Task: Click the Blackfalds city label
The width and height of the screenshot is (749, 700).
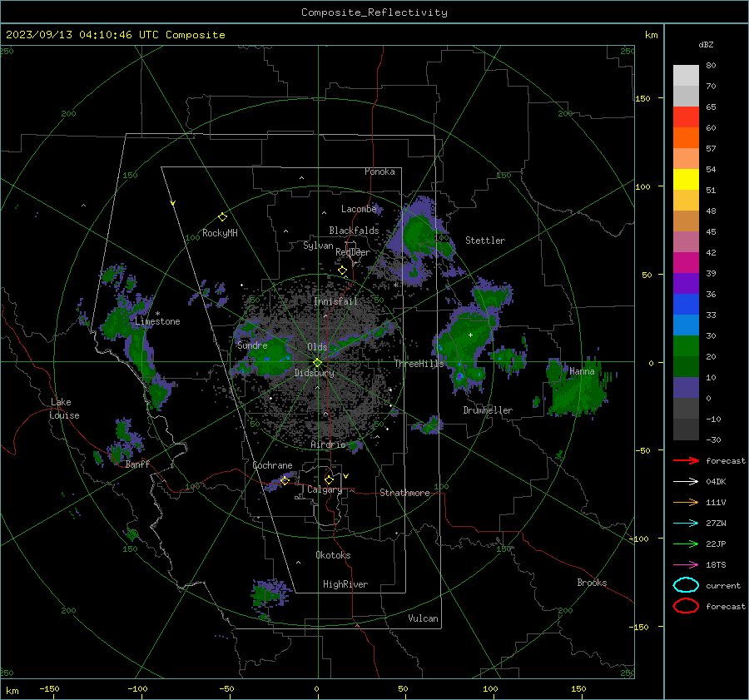Action: tap(354, 231)
